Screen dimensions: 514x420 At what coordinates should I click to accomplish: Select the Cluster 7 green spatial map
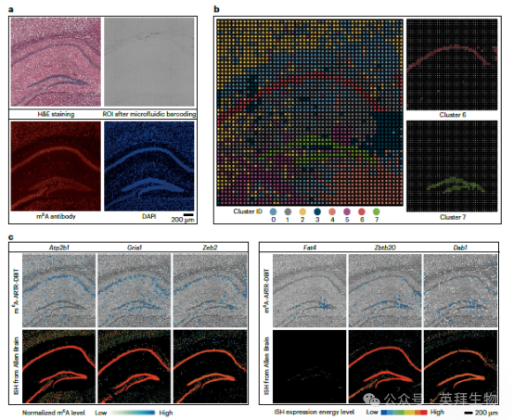[x=452, y=166]
